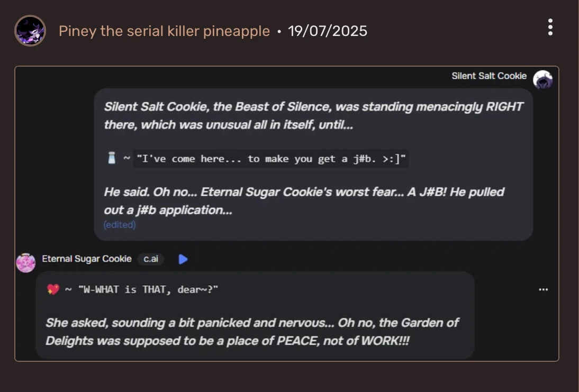Click the c.ai badge
579x392 pixels.
coord(151,259)
